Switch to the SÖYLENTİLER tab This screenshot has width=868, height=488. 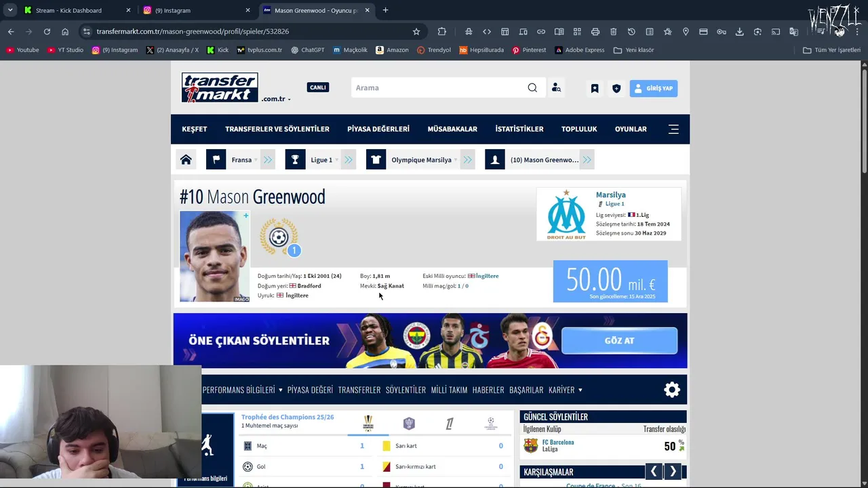(406, 390)
